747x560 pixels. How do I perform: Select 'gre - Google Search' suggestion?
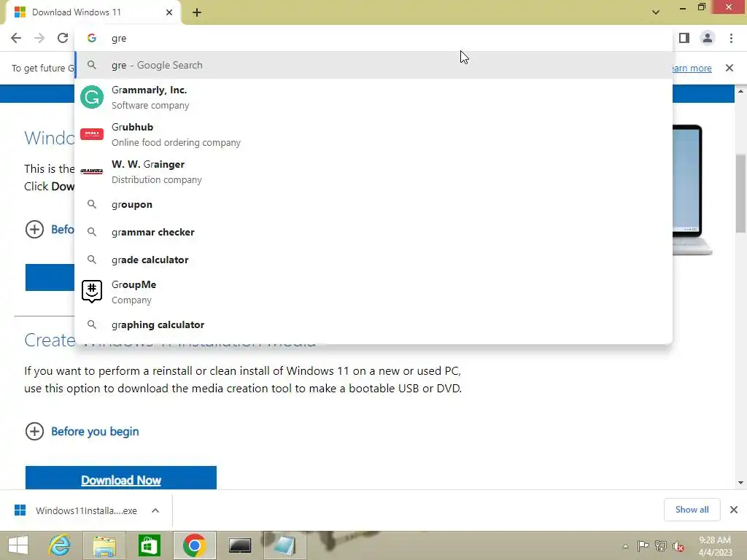point(373,65)
